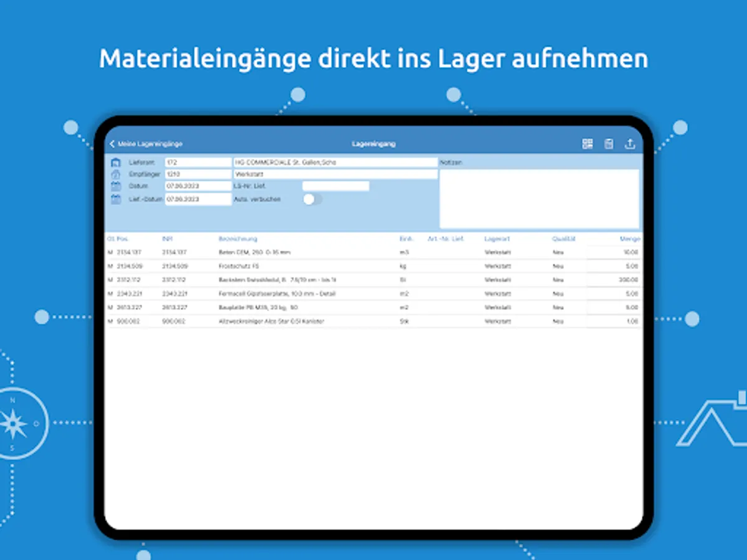747x560 pixels.
Task: Edit the HG COMMERCIALE supplier name field
Action: (x=336, y=162)
